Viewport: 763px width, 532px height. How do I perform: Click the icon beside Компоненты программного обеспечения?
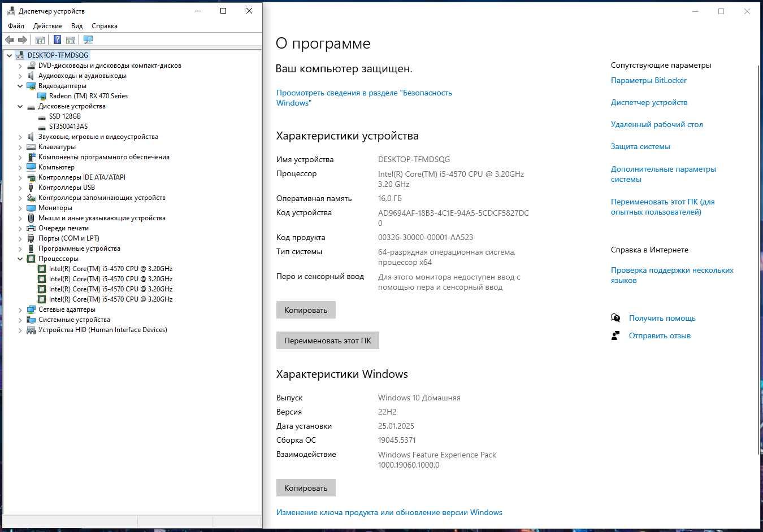tap(31, 157)
